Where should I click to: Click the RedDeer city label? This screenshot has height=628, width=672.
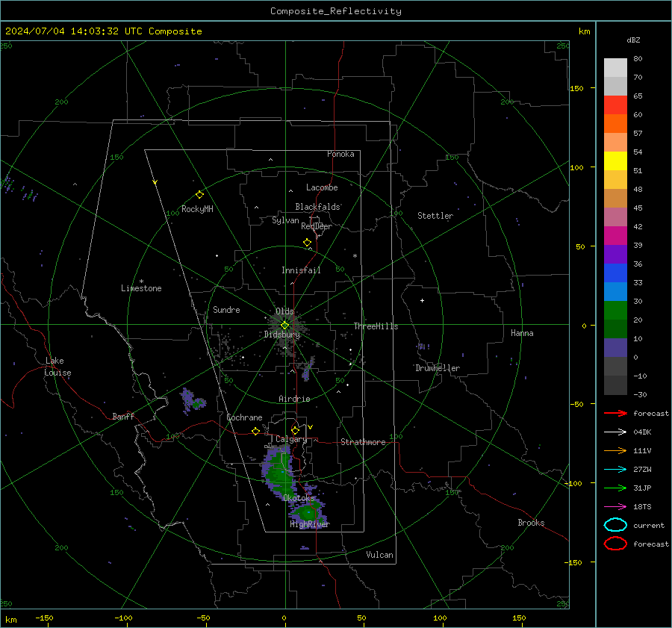tap(317, 226)
